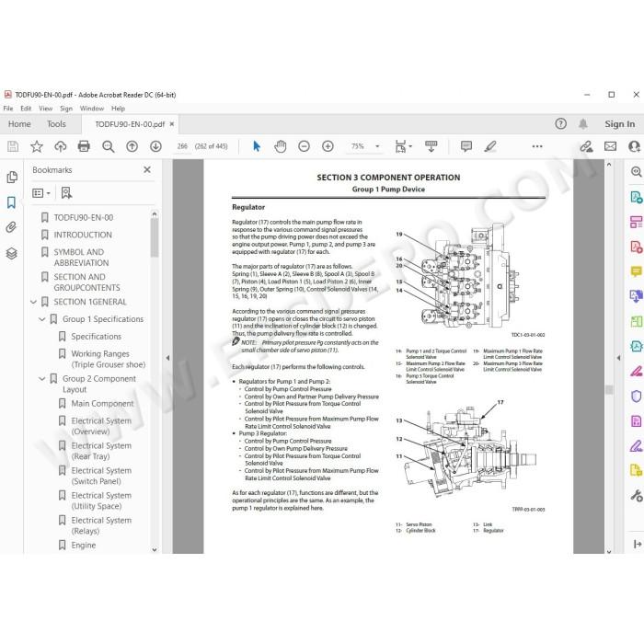Click search tools magnifier in right pane

pyautogui.click(x=637, y=172)
